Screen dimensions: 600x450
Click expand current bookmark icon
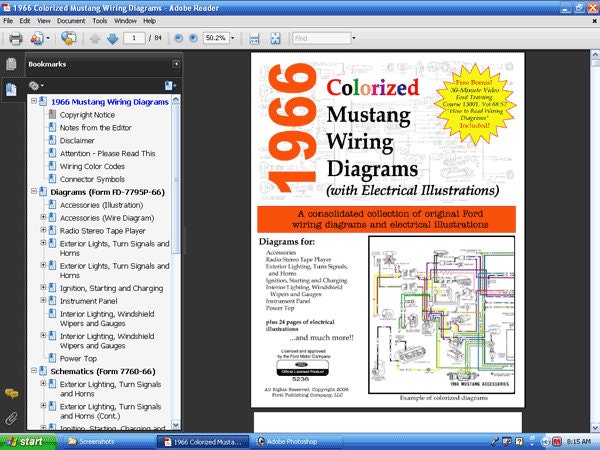(x=170, y=85)
